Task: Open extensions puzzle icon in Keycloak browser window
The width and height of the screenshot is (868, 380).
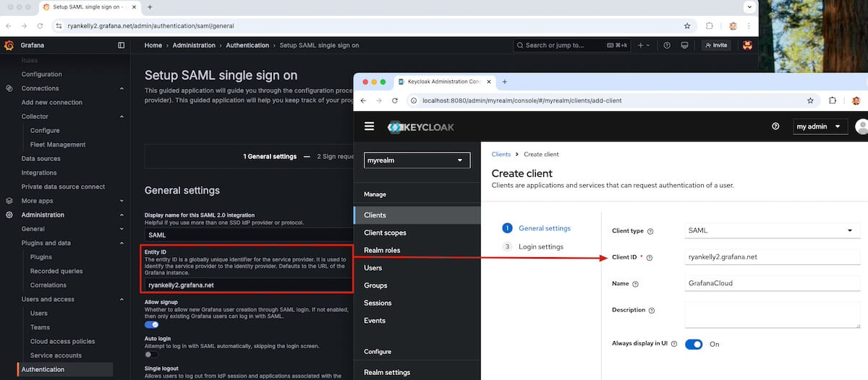Action: point(833,100)
